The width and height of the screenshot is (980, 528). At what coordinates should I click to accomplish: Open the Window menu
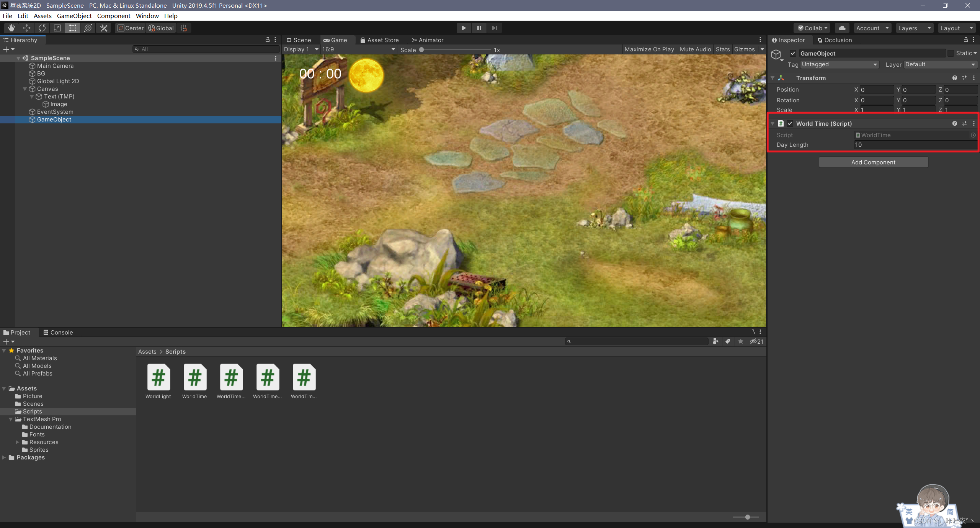(147, 16)
